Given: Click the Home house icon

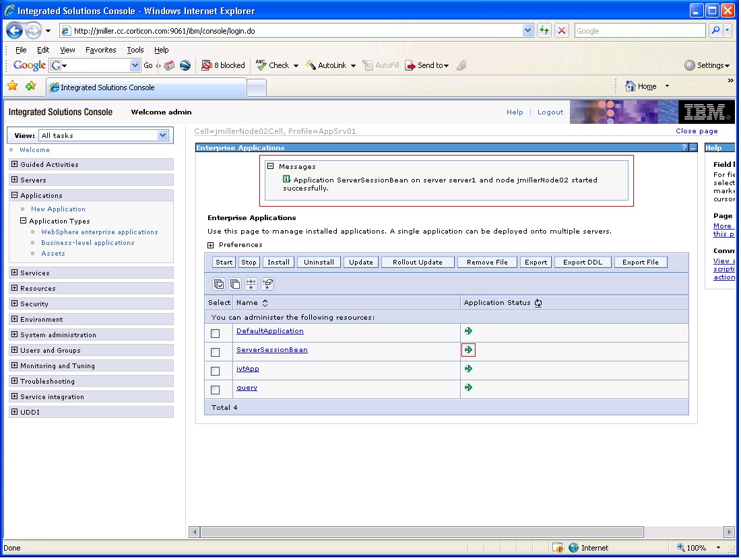Looking at the screenshot, I should point(630,86).
